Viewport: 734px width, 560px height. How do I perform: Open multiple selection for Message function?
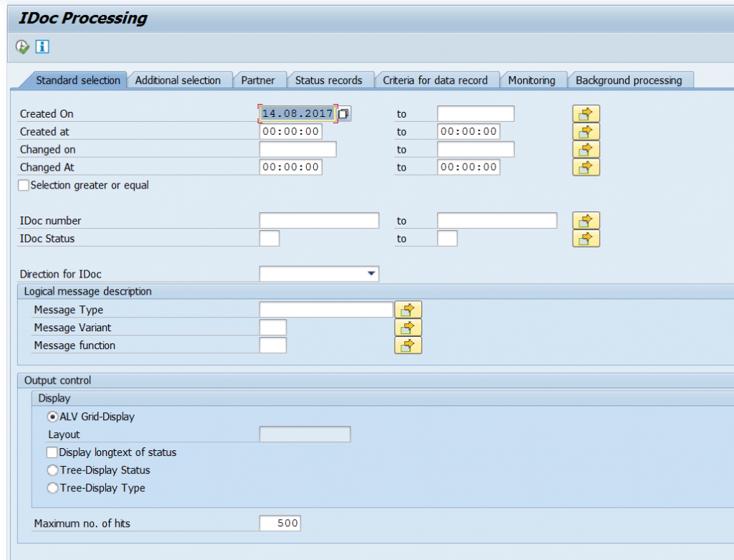(x=409, y=345)
